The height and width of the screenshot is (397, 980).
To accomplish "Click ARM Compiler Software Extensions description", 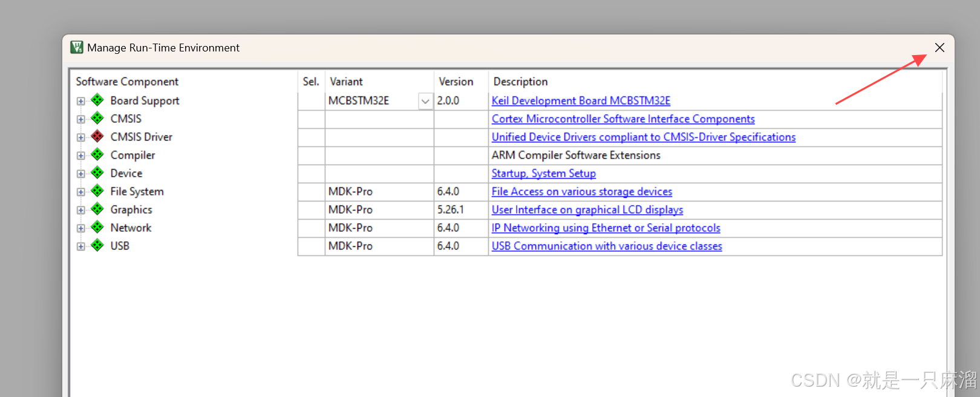I will click(576, 156).
